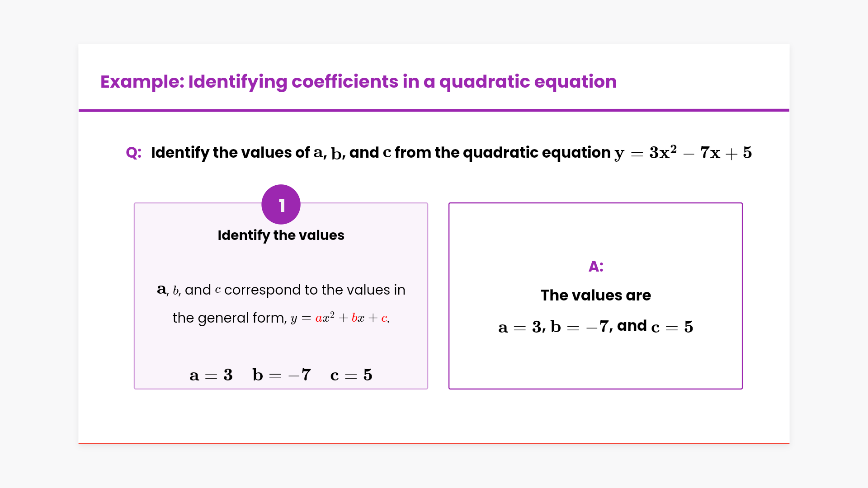This screenshot has height=488, width=868.
Task: Click "the general form," text in step box
Action: pos(230,318)
